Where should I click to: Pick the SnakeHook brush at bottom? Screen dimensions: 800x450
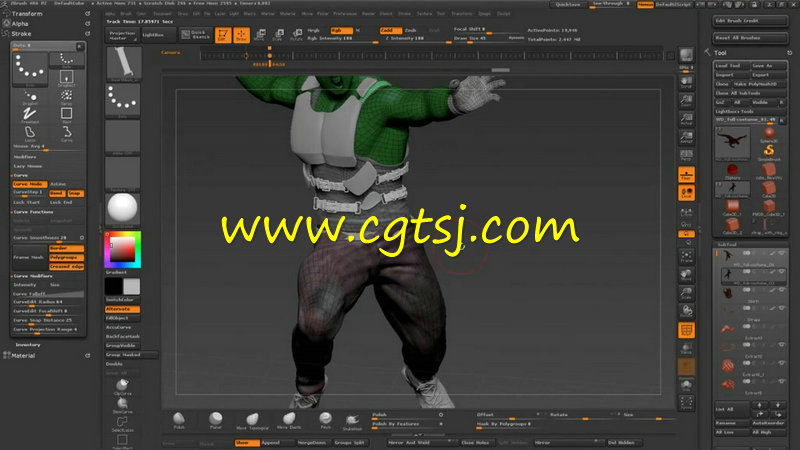coord(352,421)
